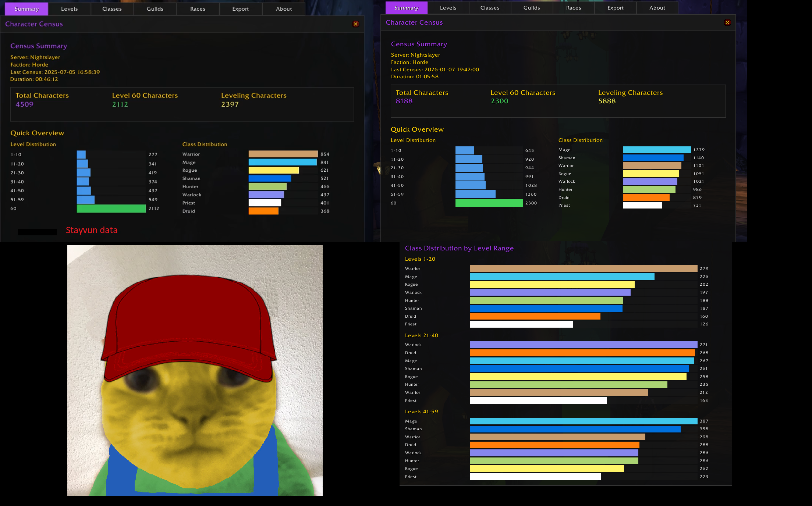This screenshot has height=506, width=812.
Task: Open Levels tab in right window
Action: click(x=448, y=8)
